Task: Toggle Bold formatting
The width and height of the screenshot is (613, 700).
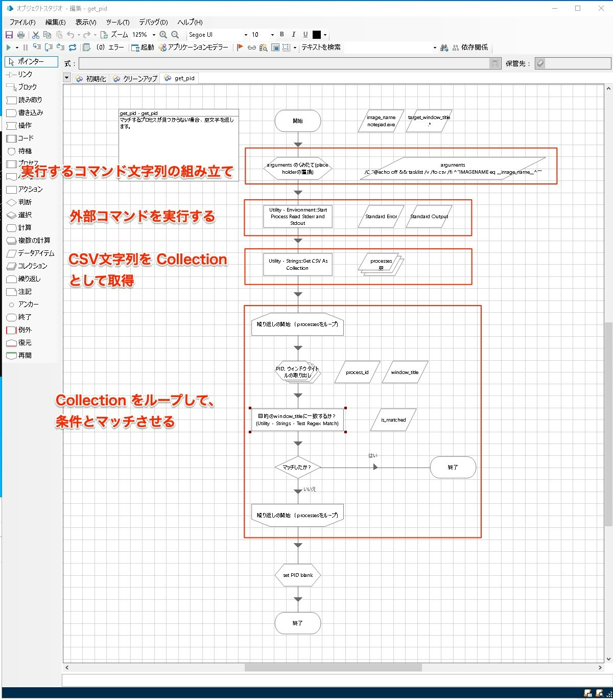Action: click(x=281, y=35)
